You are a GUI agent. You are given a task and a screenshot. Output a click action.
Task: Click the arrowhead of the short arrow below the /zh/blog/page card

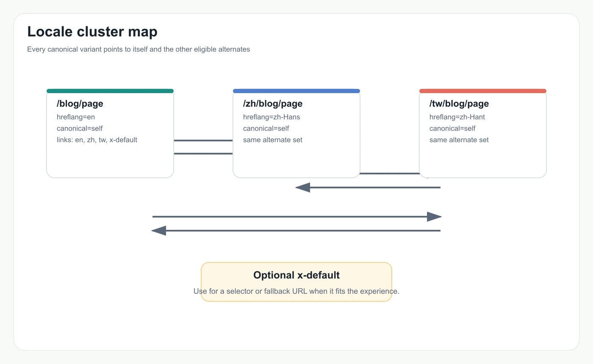point(302,188)
